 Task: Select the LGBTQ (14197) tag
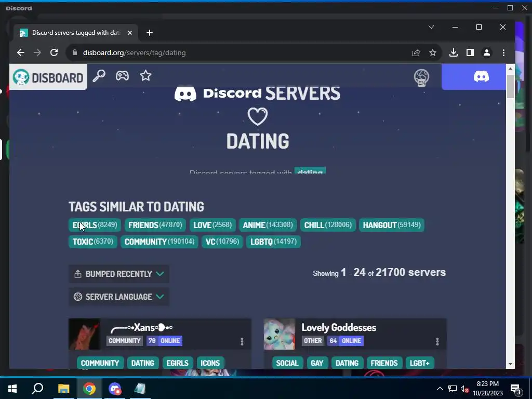[x=273, y=242]
